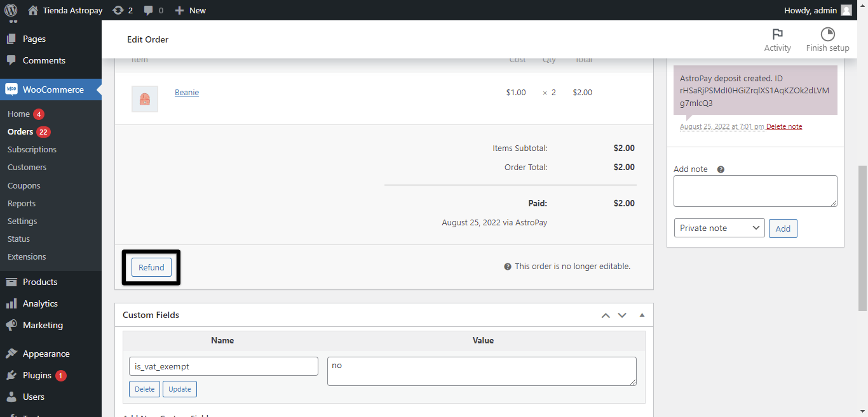Edit the is_vat_exempt name field
The image size is (868, 417).
[x=224, y=366]
